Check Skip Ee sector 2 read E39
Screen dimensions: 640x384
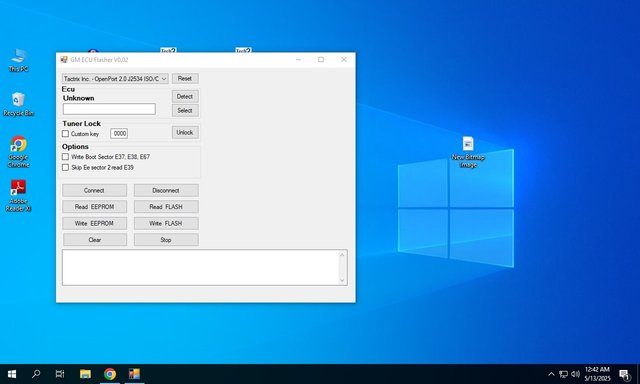point(65,167)
